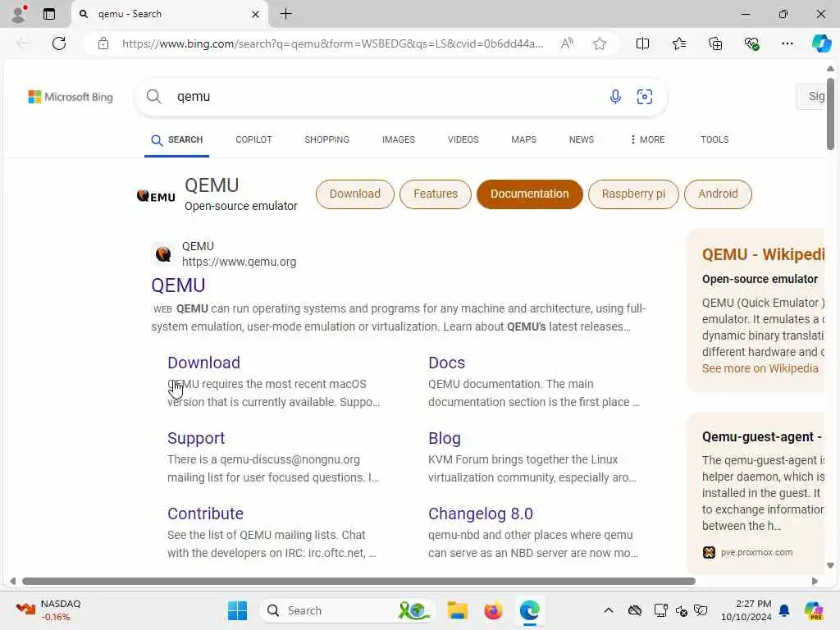Image resolution: width=840 pixels, height=630 pixels.
Task: Open the Changelog 8.0 sitelink
Action: pyautogui.click(x=481, y=514)
